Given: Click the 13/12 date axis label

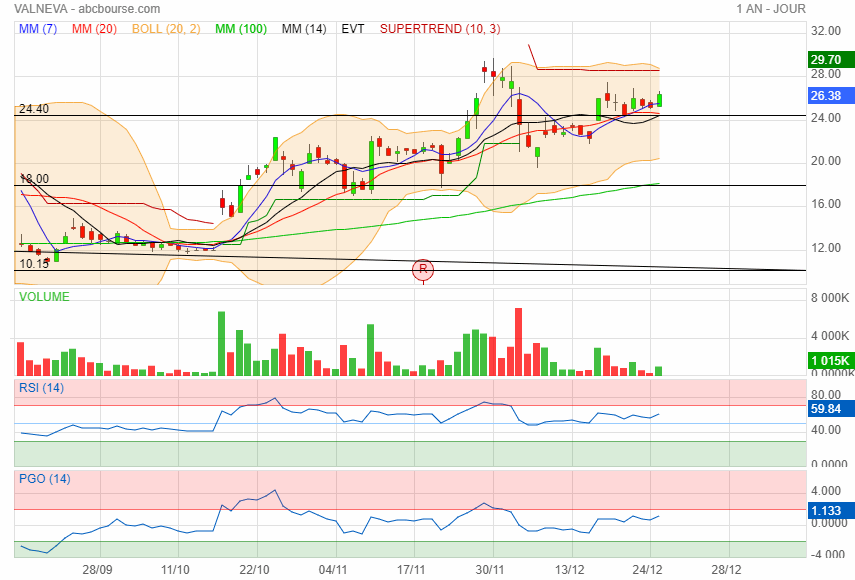Looking at the screenshot, I should pyautogui.click(x=569, y=570).
